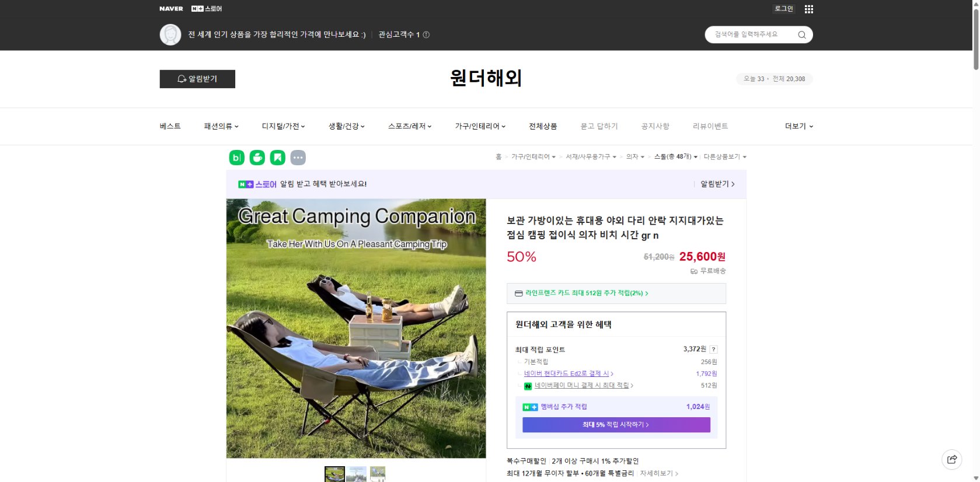
Task: Open the N+ 스토어 logo link
Action: click(x=207, y=9)
